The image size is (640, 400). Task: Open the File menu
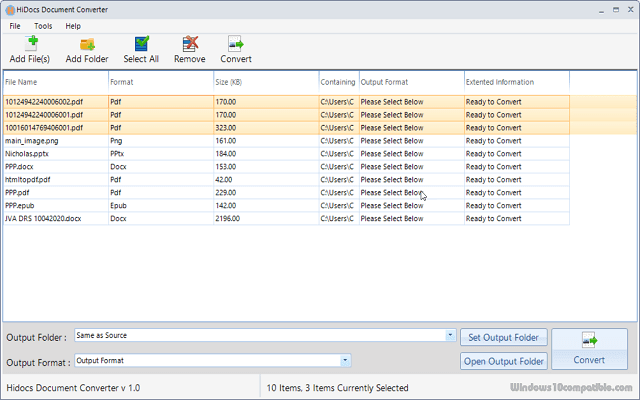point(15,26)
